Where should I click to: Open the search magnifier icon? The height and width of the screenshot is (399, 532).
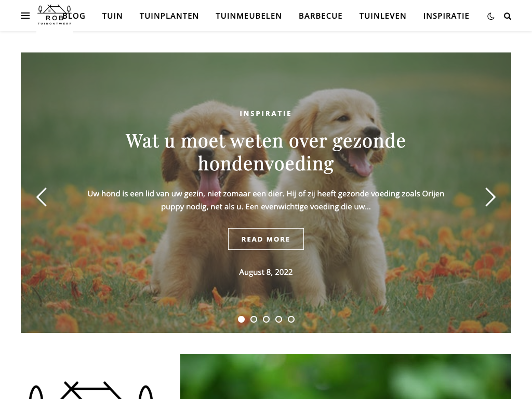pyautogui.click(x=507, y=16)
